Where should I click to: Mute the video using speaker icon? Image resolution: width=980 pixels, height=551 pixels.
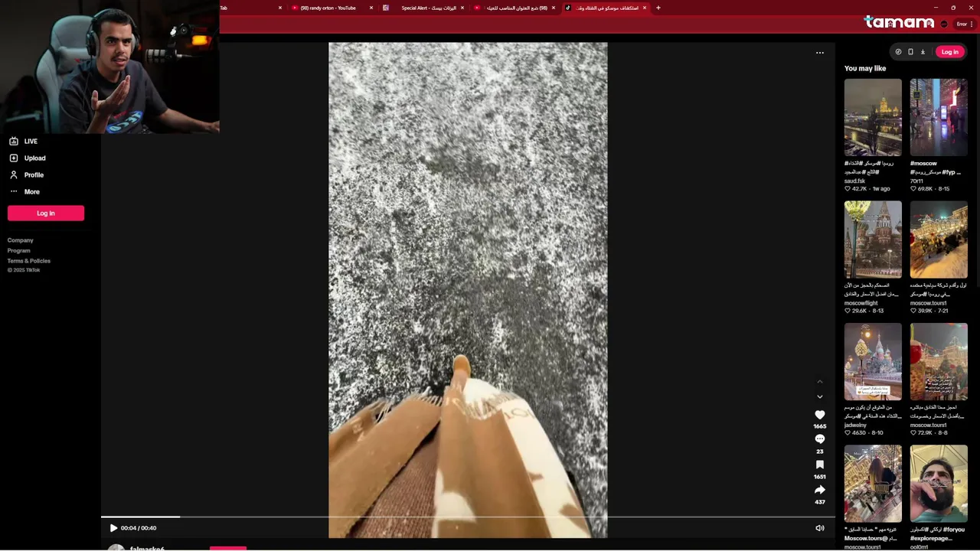point(820,528)
